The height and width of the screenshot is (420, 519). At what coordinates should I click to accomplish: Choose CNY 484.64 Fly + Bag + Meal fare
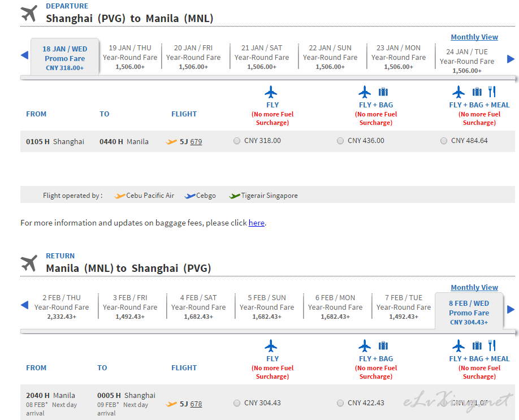(x=444, y=141)
